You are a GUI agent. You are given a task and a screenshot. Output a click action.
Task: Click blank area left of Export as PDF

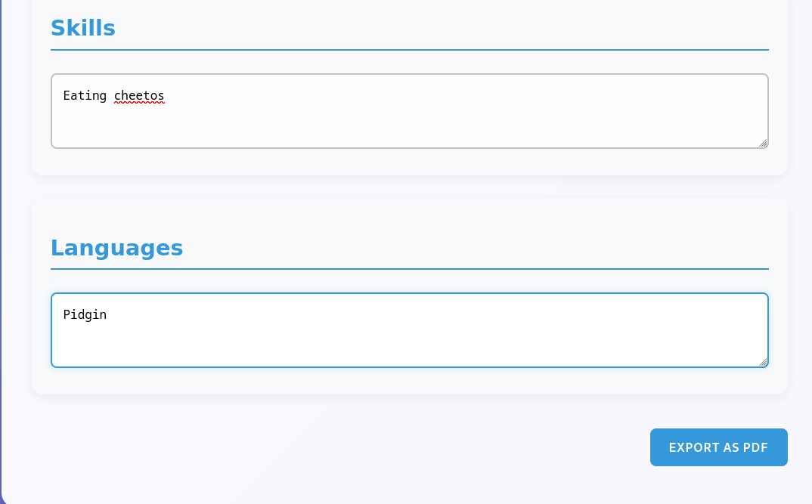[x=378, y=447]
